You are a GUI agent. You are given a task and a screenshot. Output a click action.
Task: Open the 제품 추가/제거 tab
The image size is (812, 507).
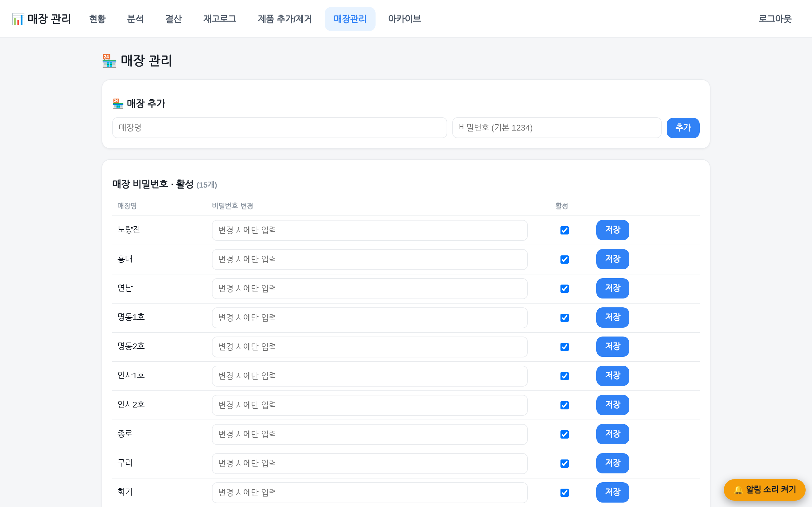285,19
